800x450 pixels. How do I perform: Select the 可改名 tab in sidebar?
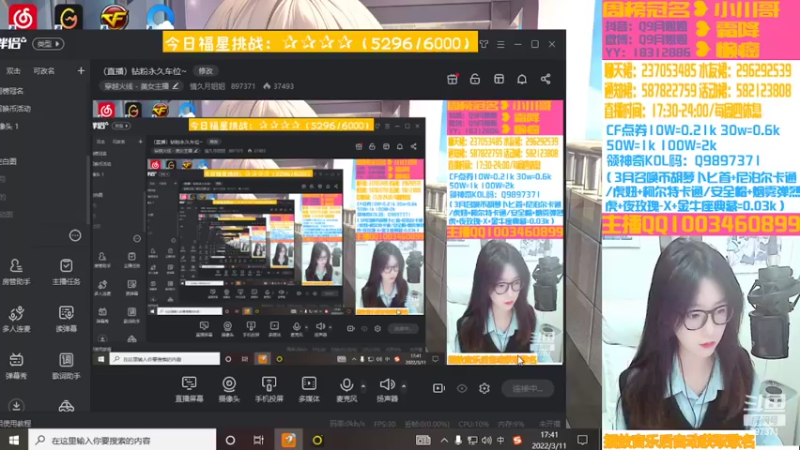pyautogui.click(x=44, y=71)
